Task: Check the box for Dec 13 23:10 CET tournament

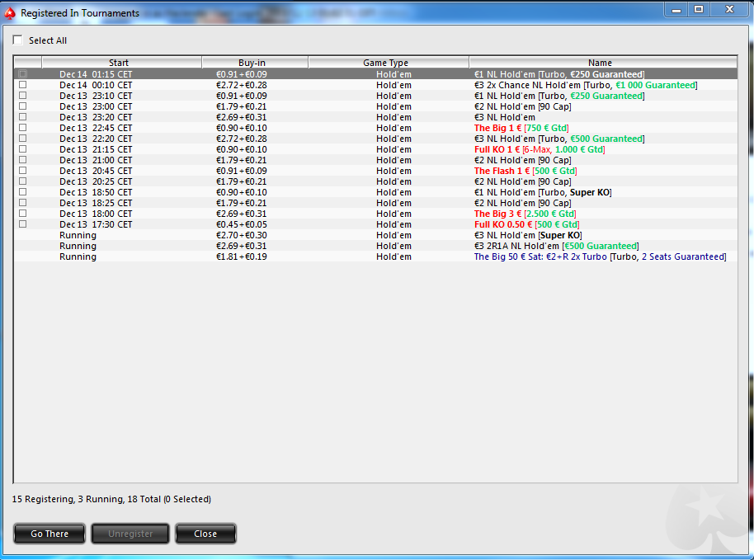Action: [x=22, y=95]
